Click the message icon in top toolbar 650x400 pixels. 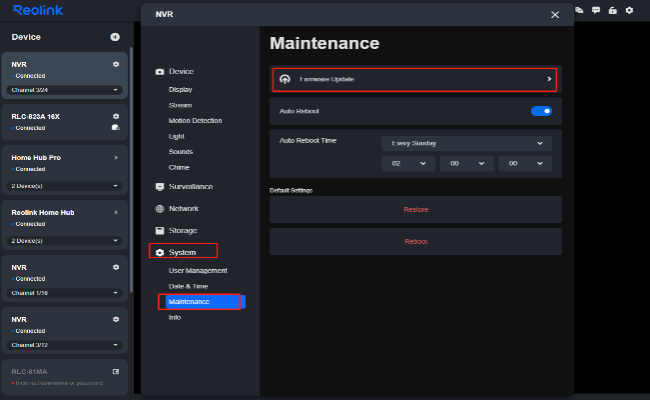(x=596, y=10)
